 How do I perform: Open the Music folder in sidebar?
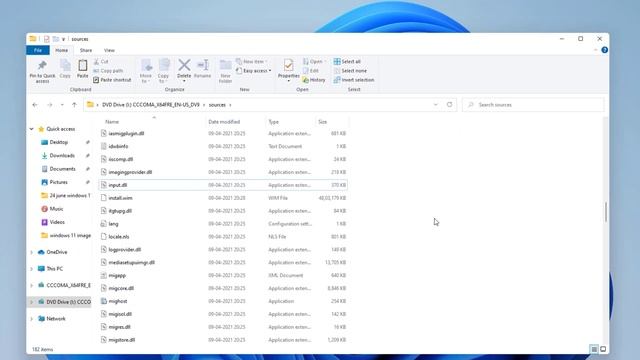pos(56,209)
